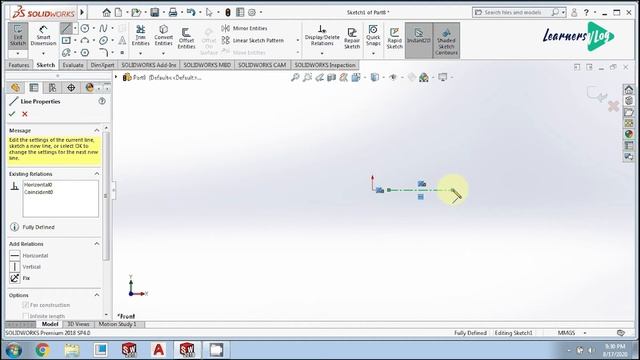
Task: Toggle the Infinite length checkbox
Action: pyautogui.click(x=25, y=316)
